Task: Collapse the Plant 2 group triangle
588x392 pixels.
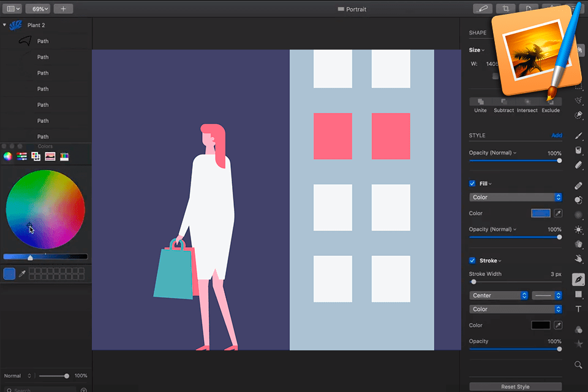Action: pyautogui.click(x=4, y=24)
